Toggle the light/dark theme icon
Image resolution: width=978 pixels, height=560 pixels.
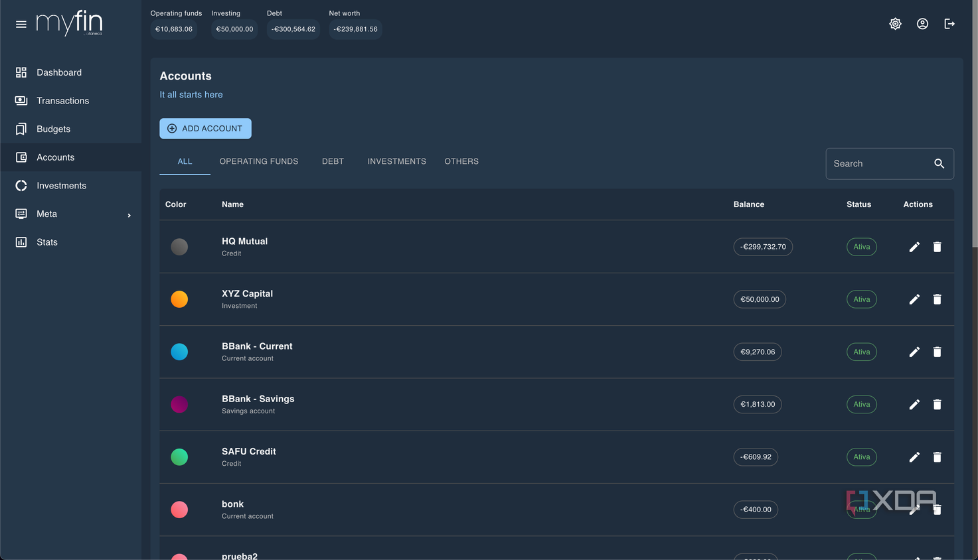[x=896, y=24]
